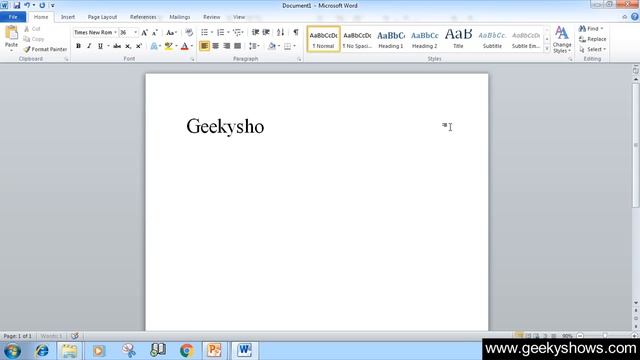Open Internet Explorer from the taskbar
640x360 pixels.
coord(42,350)
